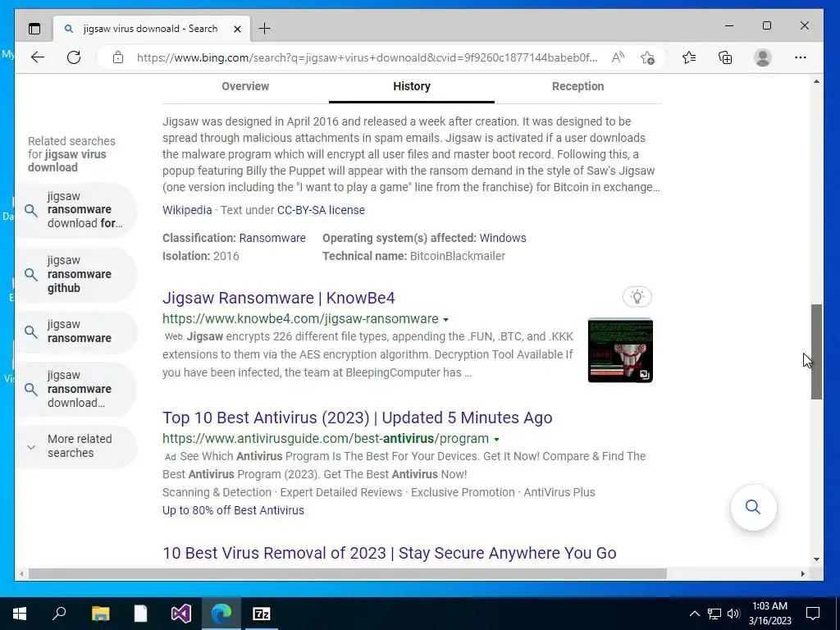Open the profile avatar icon
The width and height of the screenshot is (840, 630).
762,57
